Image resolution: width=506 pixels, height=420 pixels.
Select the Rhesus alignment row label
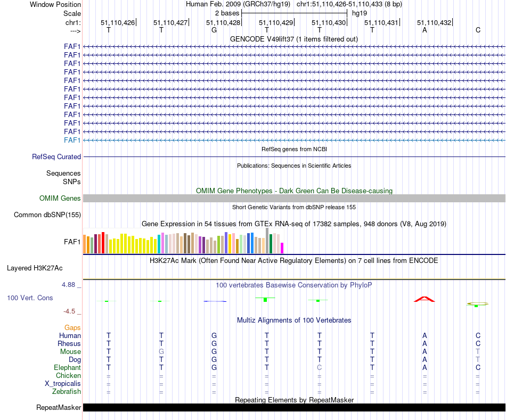(69, 344)
